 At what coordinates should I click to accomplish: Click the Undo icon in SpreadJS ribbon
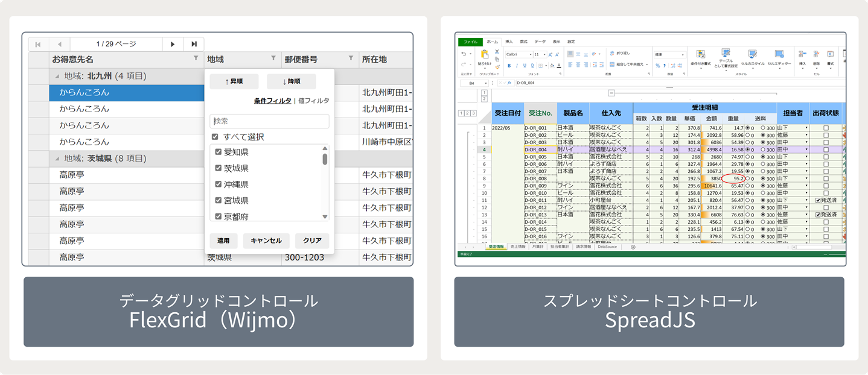point(464,54)
